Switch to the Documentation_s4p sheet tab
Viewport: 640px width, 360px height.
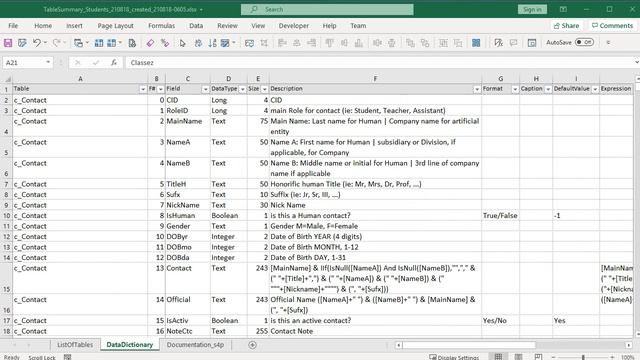pyautogui.click(x=195, y=345)
